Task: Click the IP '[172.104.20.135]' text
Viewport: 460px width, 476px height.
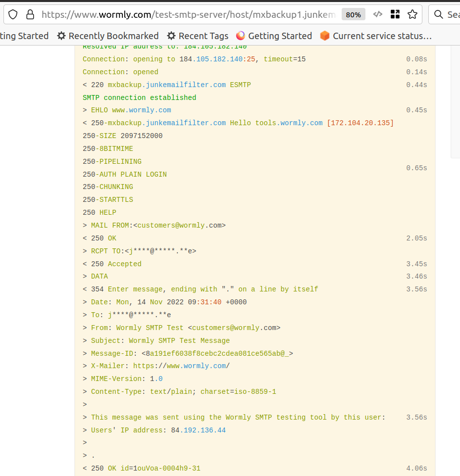Action: pos(360,123)
